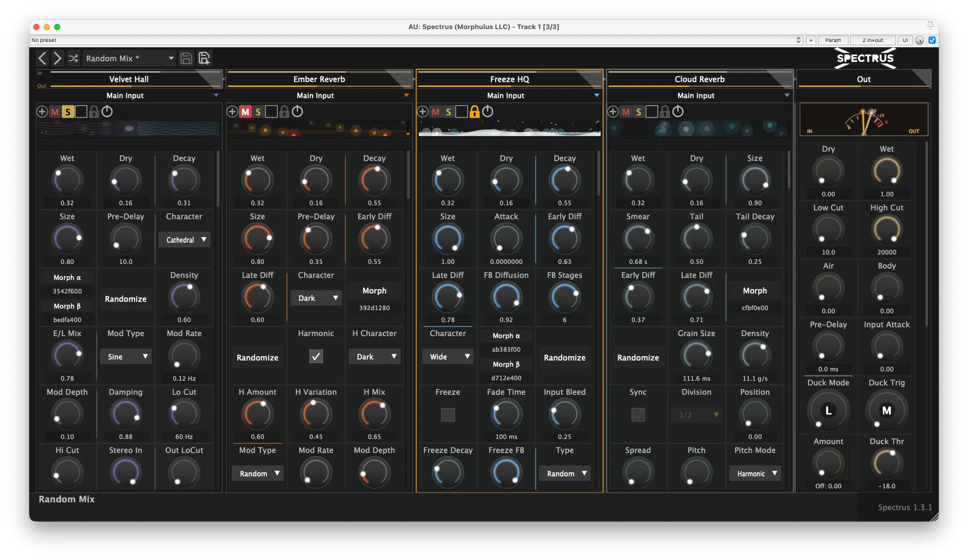Click the Out section Wet knob

tap(887, 171)
